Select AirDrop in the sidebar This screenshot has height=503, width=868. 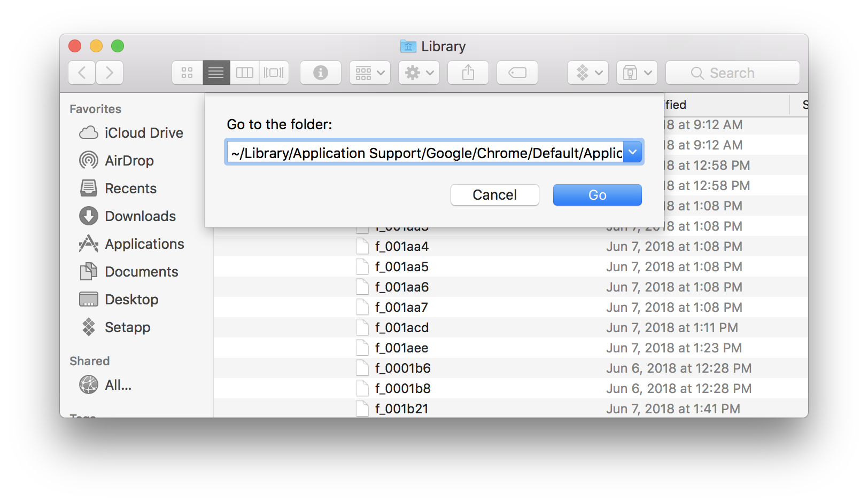pos(129,160)
